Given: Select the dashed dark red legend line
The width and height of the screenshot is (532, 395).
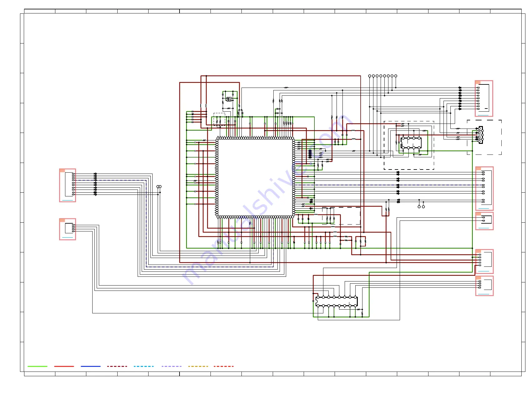Looking at the screenshot, I should (117, 366).
